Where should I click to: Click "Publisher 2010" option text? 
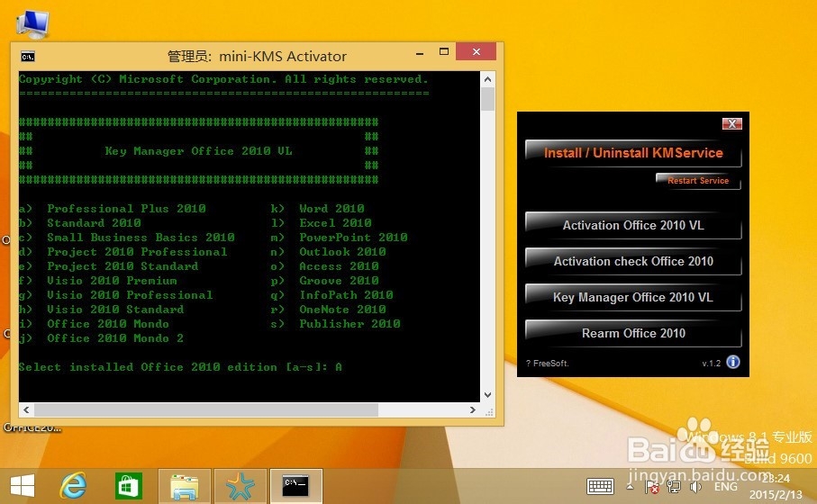click(x=350, y=324)
